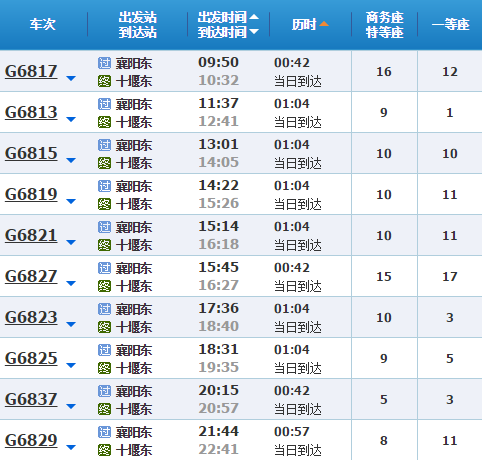Expand the dropdown arrow next to G6825
This screenshot has height=468, width=482.
pos(71,365)
